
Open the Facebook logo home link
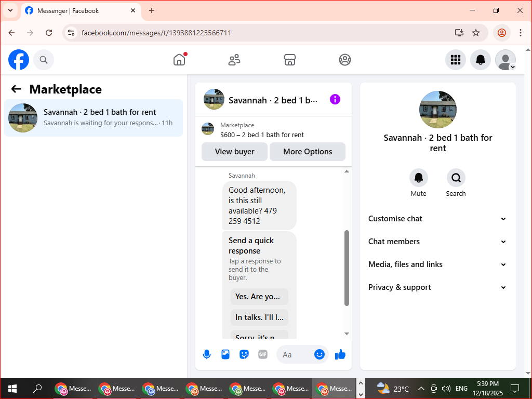(19, 60)
